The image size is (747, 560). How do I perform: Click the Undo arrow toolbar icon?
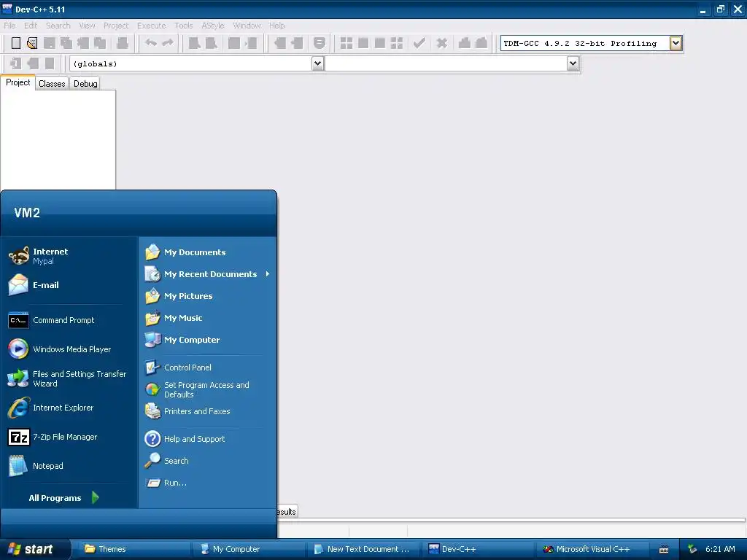click(151, 43)
